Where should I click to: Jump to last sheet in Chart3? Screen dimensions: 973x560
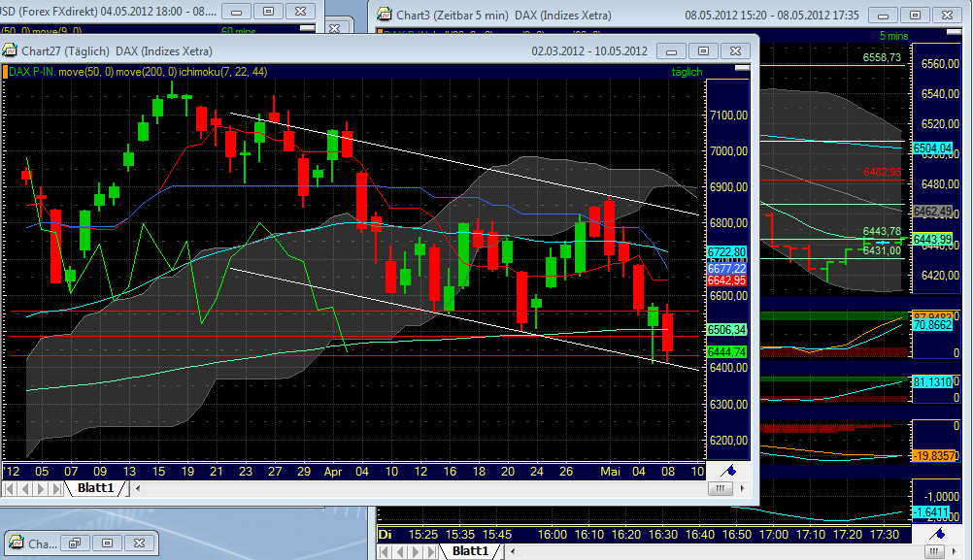click(431, 551)
